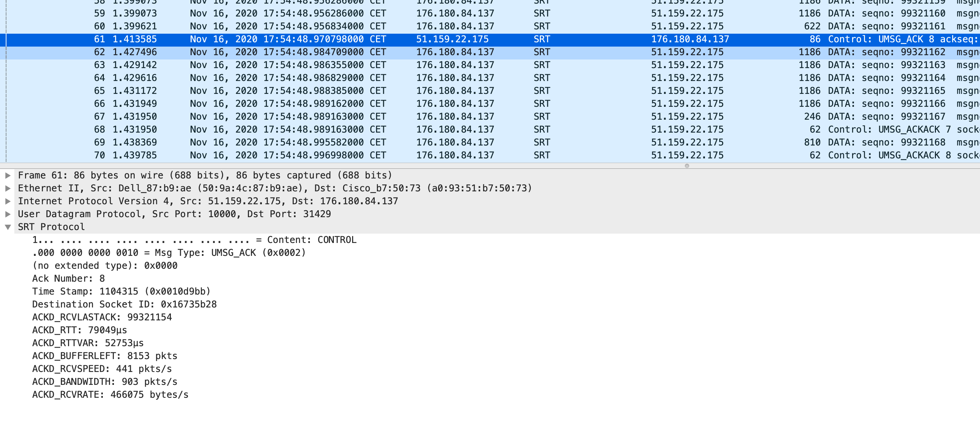Click the ACKD_BANDWIDTH 903 pkts/s field

(105, 382)
